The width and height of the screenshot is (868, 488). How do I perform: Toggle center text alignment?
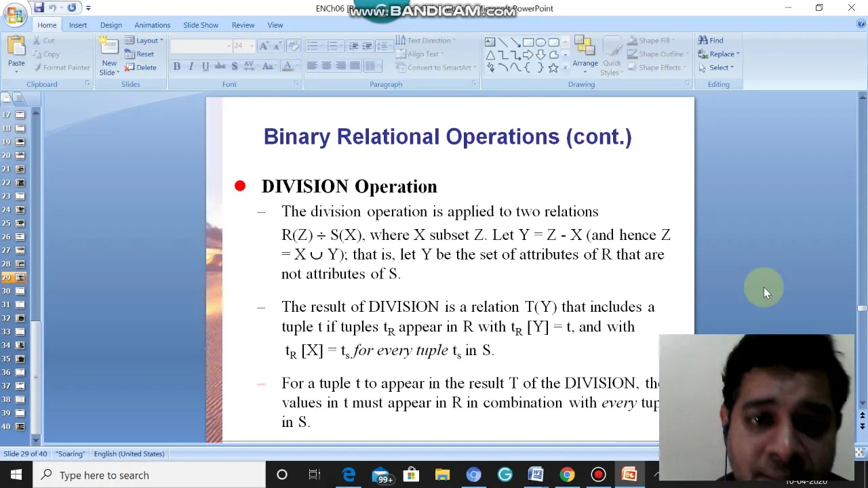(326, 66)
